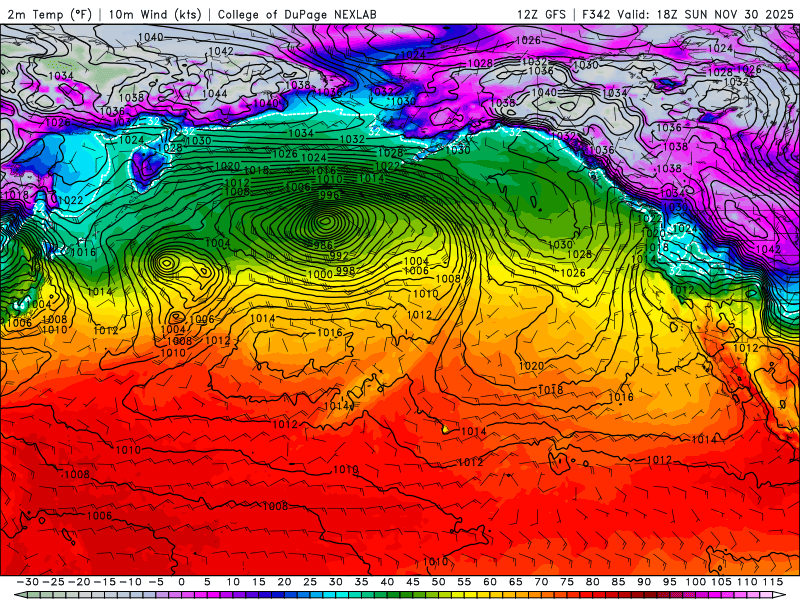Select the 20 value on the temperature scale
Screen dimensions: 800x600
284,582
